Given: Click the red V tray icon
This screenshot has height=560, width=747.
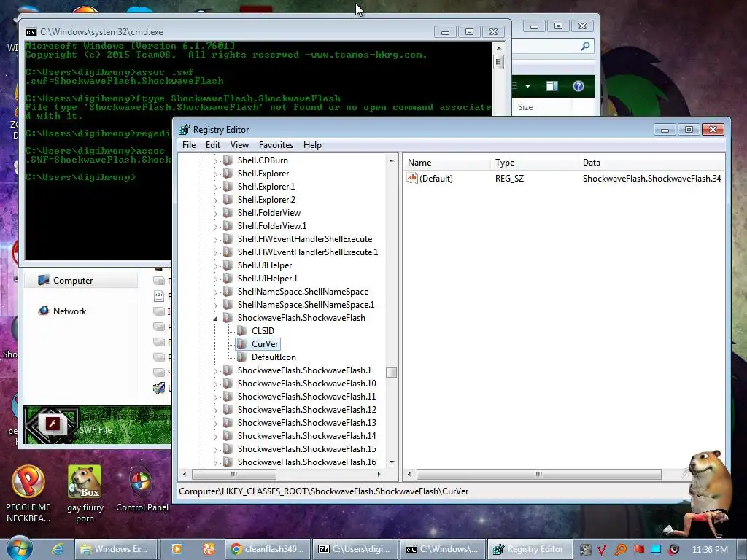Looking at the screenshot, I should (602, 550).
